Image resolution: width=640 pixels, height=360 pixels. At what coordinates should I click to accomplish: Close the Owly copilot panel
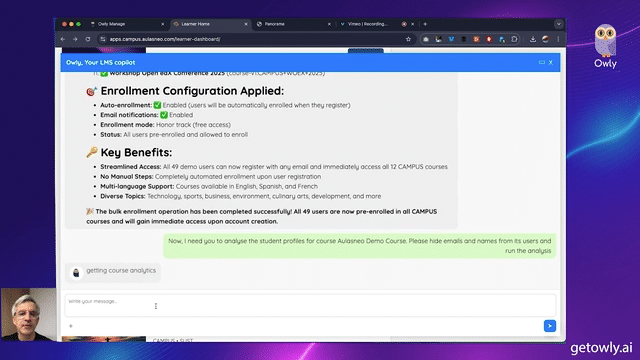pyautogui.click(x=551, y=62)
